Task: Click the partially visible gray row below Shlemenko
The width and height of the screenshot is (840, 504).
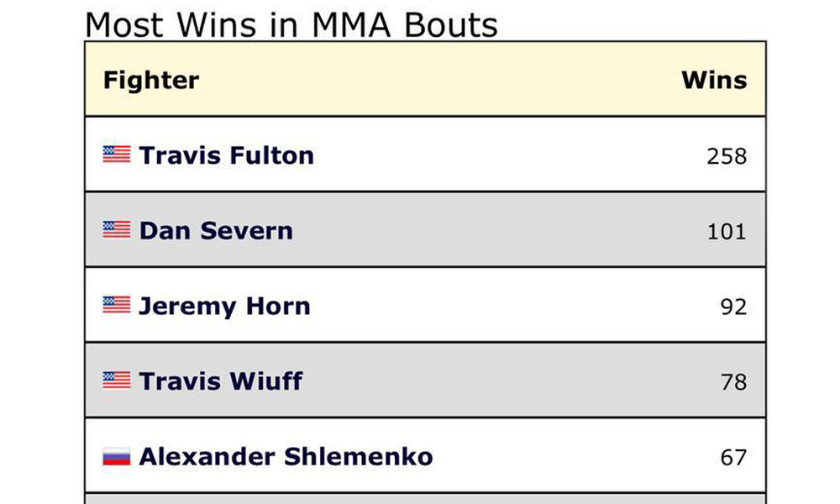Action: [425, 499]
